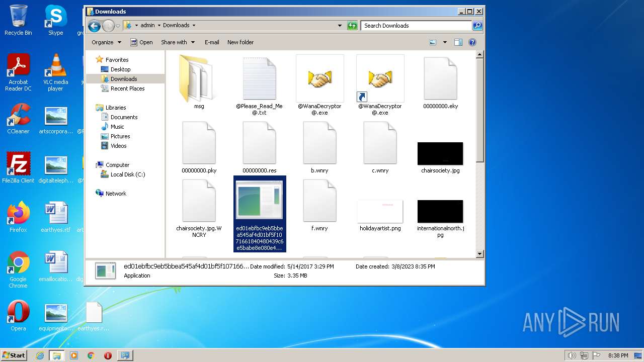Click the E-mail toolbar button

point(211,43)
